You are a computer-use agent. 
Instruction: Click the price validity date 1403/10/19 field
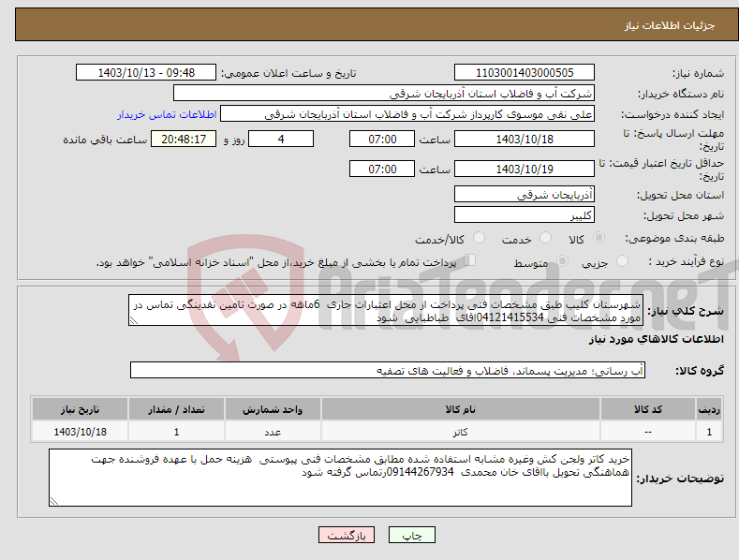pos(525,169)
